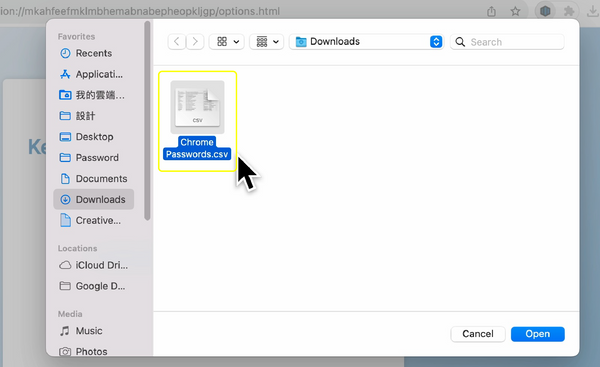The width and height of the screenshot is (600, 367).
Task: Open Google Drive location
Action: tap(94, 286)
